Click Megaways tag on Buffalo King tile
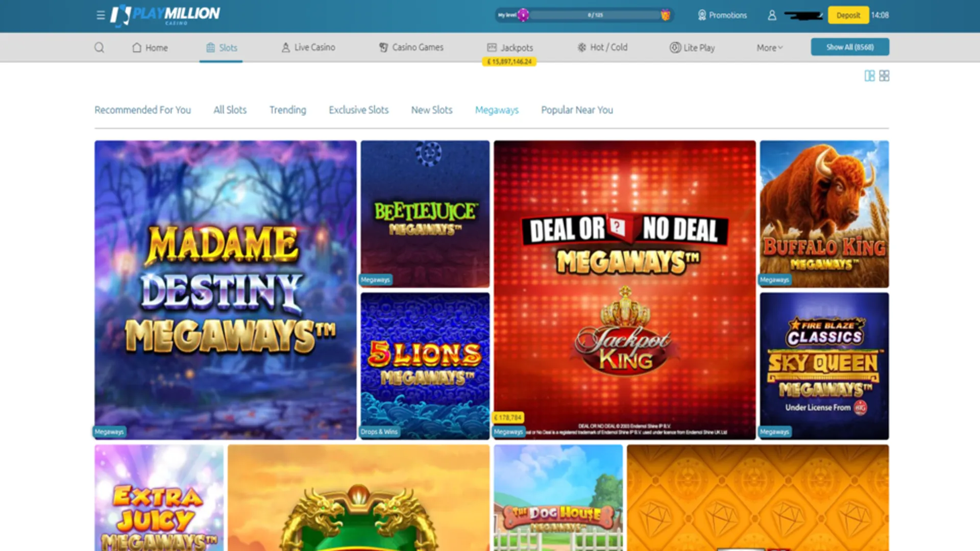The height and width of the screenshot is (551, 980). [774, 280]
